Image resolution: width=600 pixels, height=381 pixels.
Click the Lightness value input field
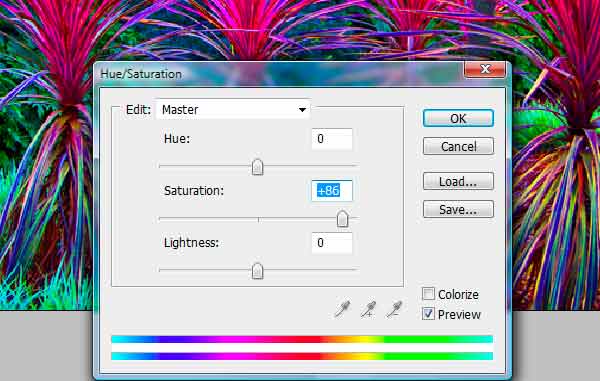point(332,243)
